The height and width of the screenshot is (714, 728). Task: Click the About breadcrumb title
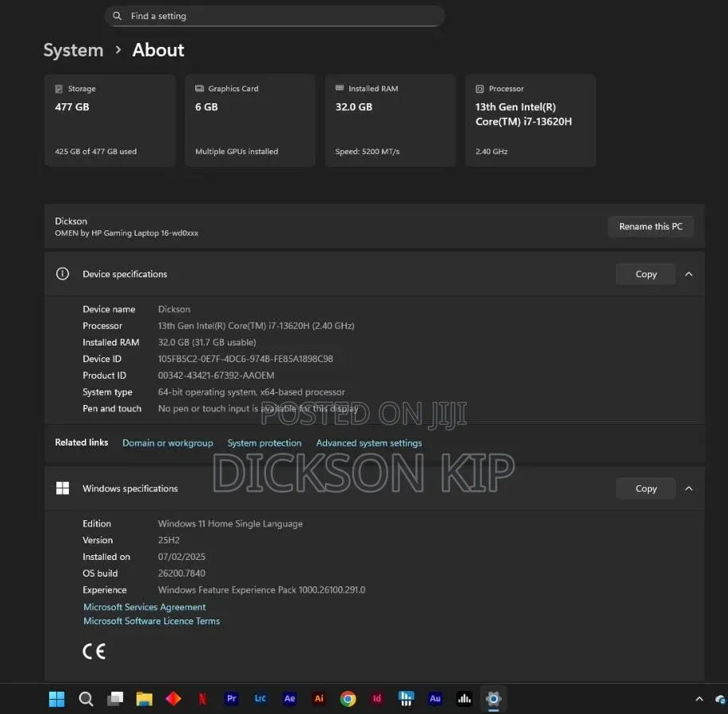pos(158,50)
